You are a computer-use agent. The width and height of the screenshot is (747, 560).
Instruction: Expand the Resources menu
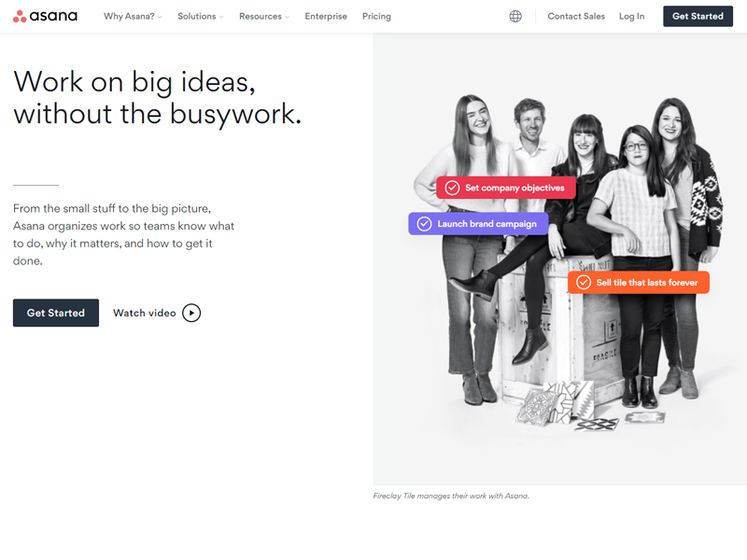coord(264,16)
